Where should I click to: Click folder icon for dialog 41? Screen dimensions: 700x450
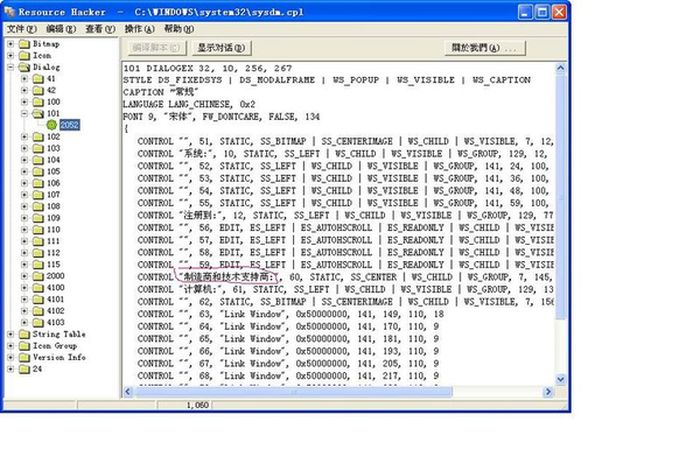pyautogui.click(x=38, y=79)
